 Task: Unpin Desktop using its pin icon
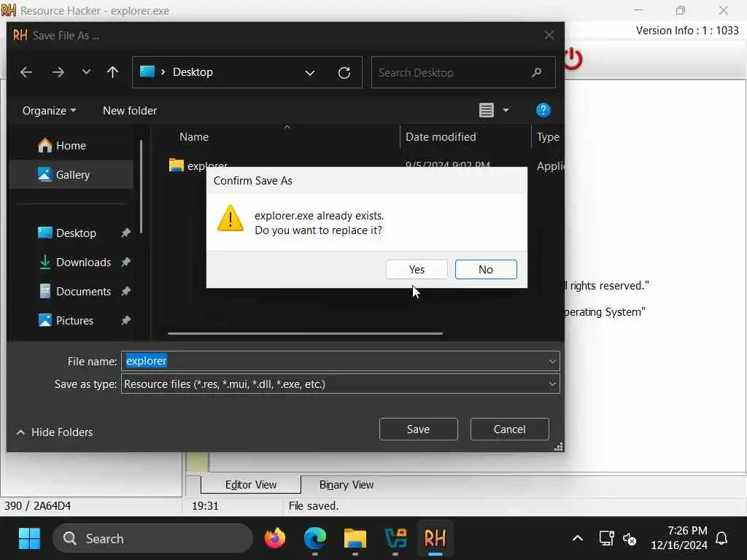coord(125,233)
